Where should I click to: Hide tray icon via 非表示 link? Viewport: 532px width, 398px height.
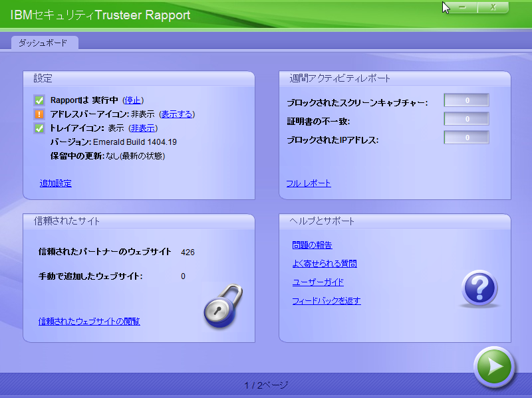pyautogui.click(x=143, y=128)
